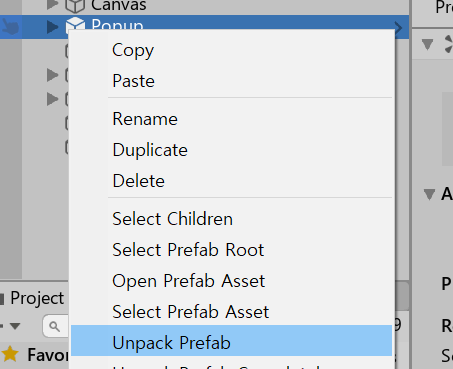Screen dimensions: 453x369
Task: Click the Popup prefab cube icon
Action: [75, 23]
